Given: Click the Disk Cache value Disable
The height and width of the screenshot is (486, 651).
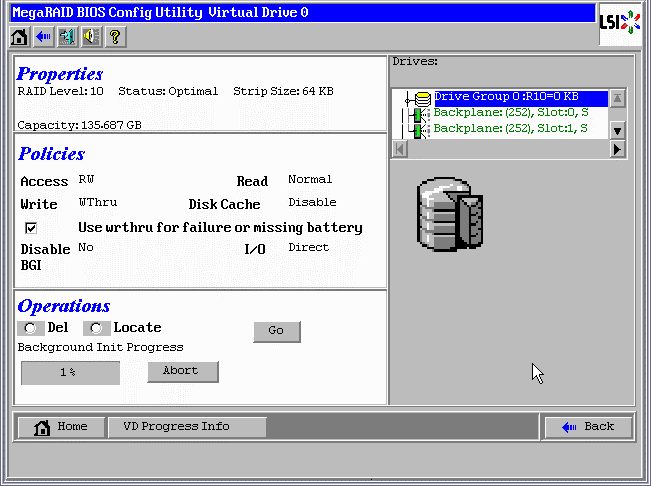Looking at the screenshot, I should point(312,202).
